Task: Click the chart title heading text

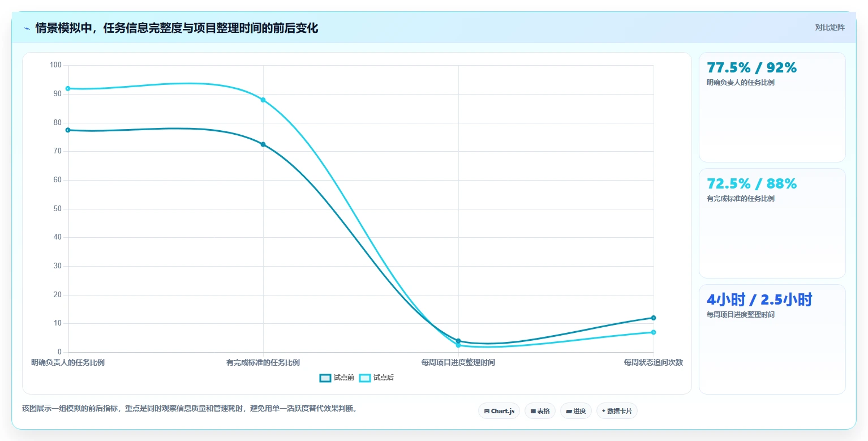Action: pyautogui.click(x=177, y=28)
